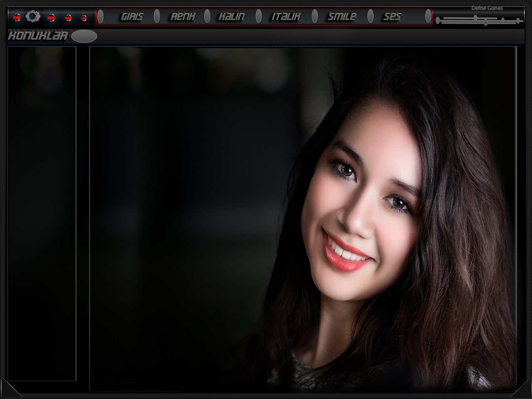Click oval right of Ses label

428,17
